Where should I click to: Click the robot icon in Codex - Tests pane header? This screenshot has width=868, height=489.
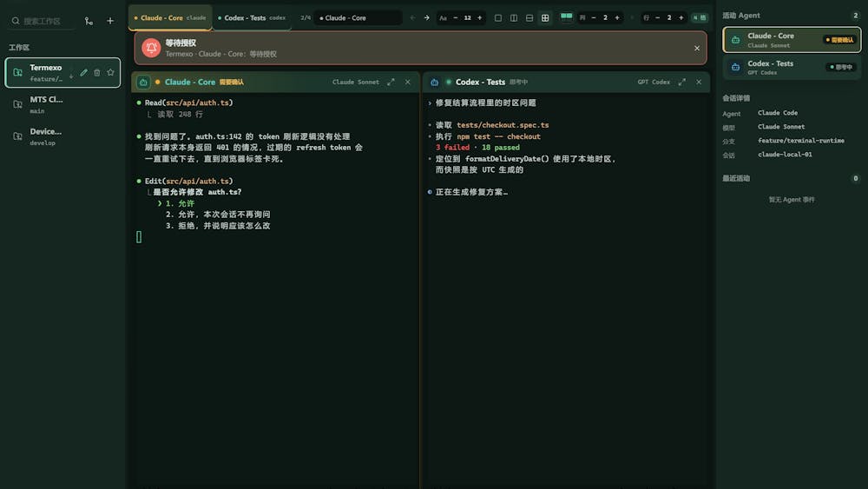pos(435,82)
